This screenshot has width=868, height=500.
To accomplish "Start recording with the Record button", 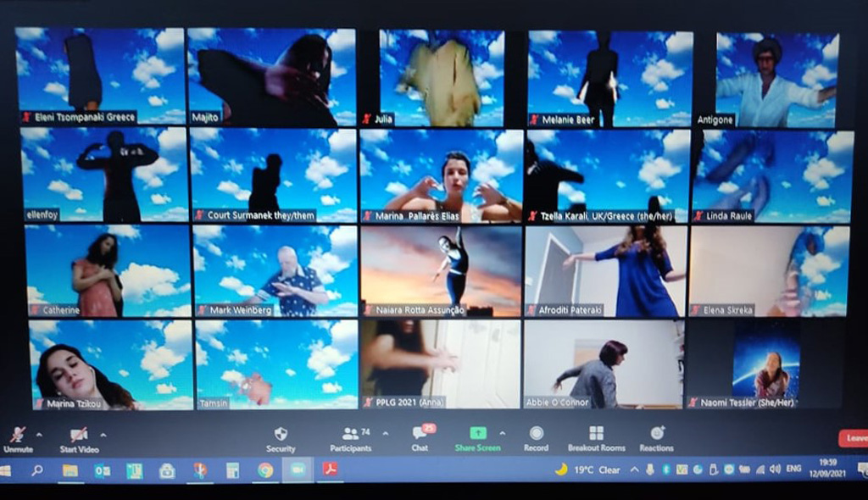I will point(536,439).
